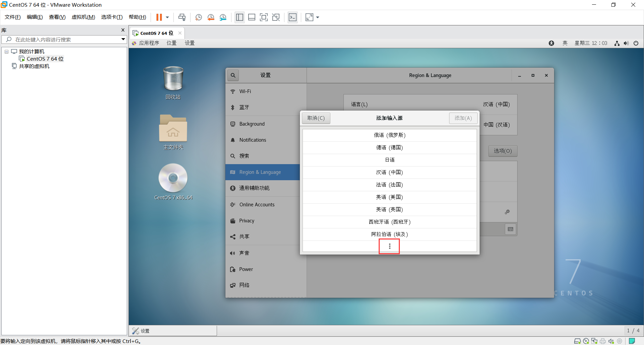Image resolution: width=644 pixels, height=345 pixels.
Task: Choose 日语 input source
Action: tap(390, 160)
